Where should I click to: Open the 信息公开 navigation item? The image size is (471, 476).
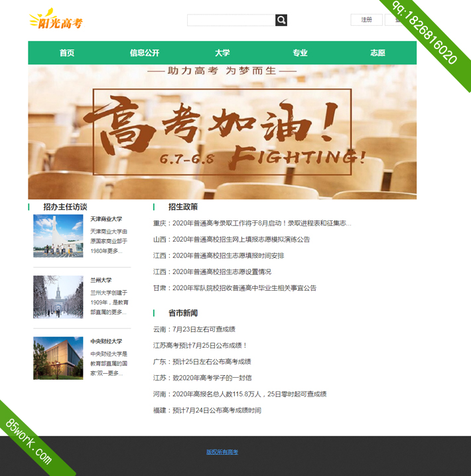click(145, 53)
